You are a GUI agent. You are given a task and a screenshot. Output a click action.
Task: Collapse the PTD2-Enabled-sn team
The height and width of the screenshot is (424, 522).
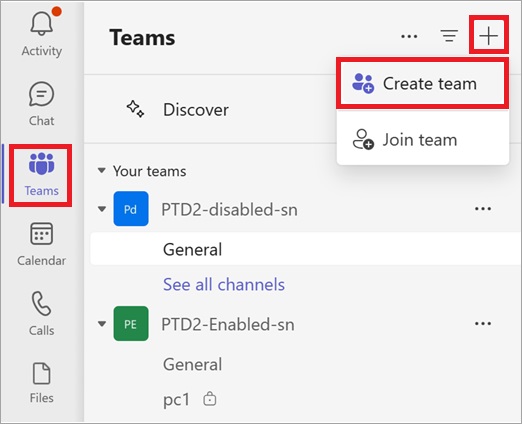click(102, 324)
